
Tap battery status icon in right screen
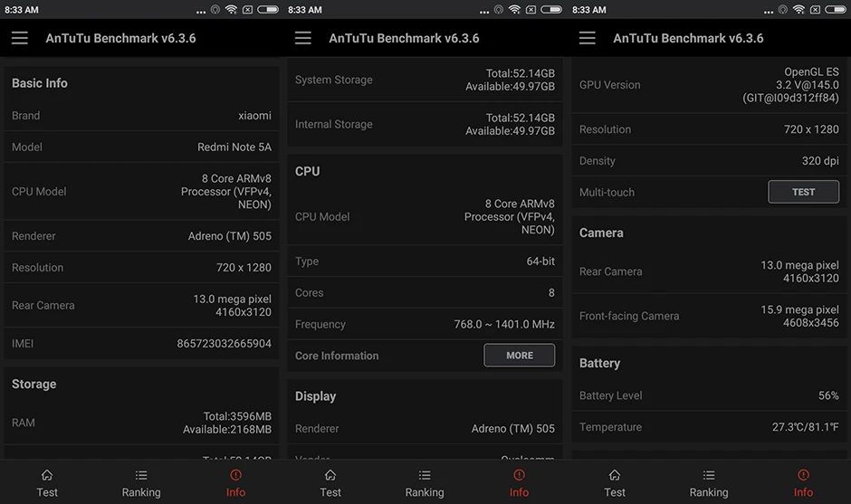836,9
